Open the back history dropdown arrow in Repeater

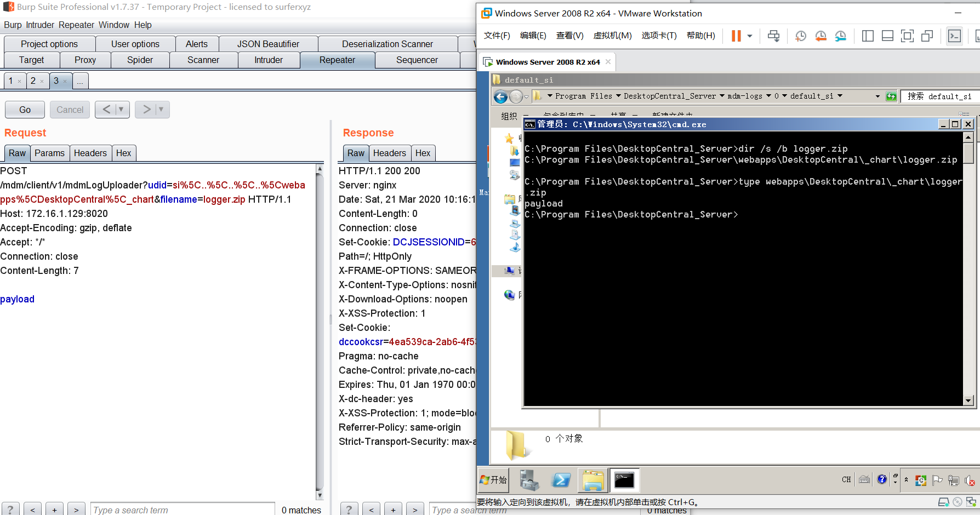(x=122, y=110)
